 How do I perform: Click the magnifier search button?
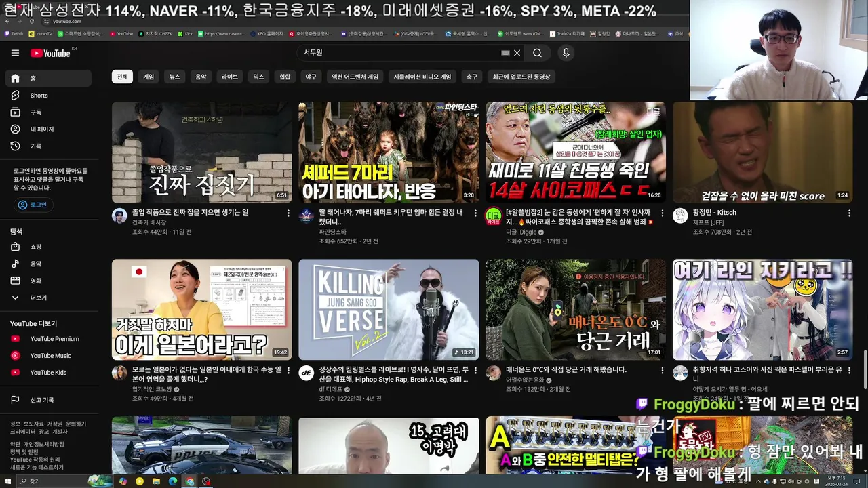pyautogui.click(x=537, y=53)
